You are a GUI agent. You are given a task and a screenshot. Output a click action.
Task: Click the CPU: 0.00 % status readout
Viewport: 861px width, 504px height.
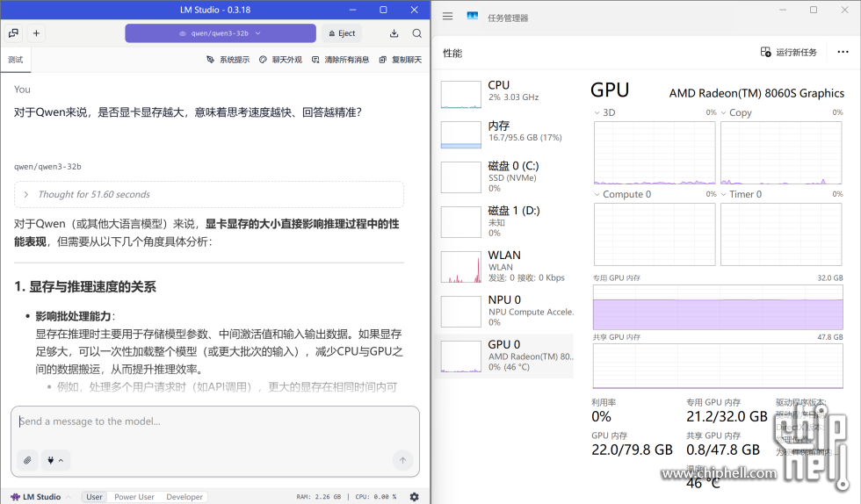click(x=376, y=497)
